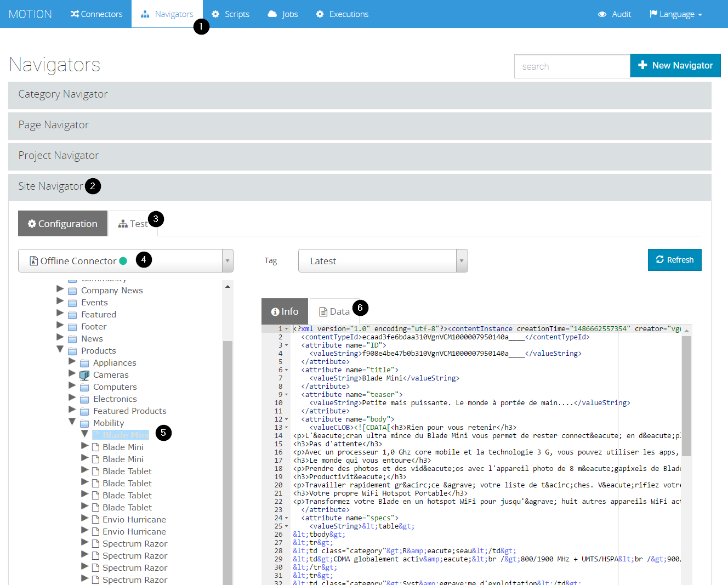Fold code at line 3
The image size is (728, 585).
[x=287, y=345]
